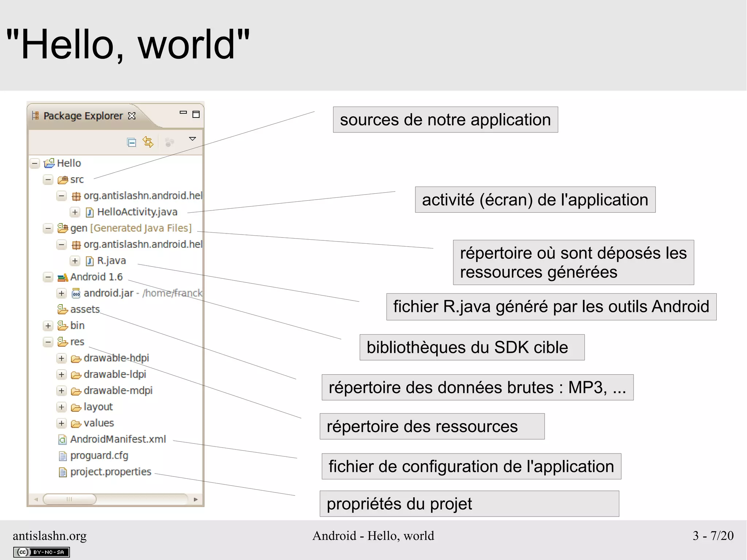
Task: Click the res folder icon
Action: [x=63, y=342]
